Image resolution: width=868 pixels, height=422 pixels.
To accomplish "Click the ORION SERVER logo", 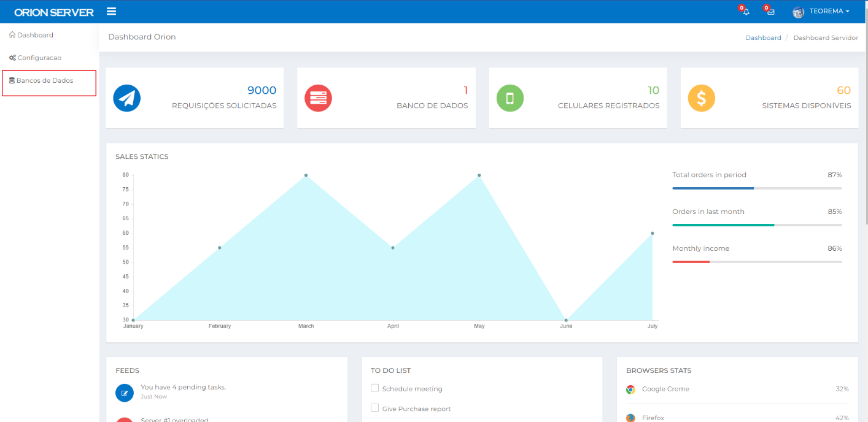I will coord(54,12).
